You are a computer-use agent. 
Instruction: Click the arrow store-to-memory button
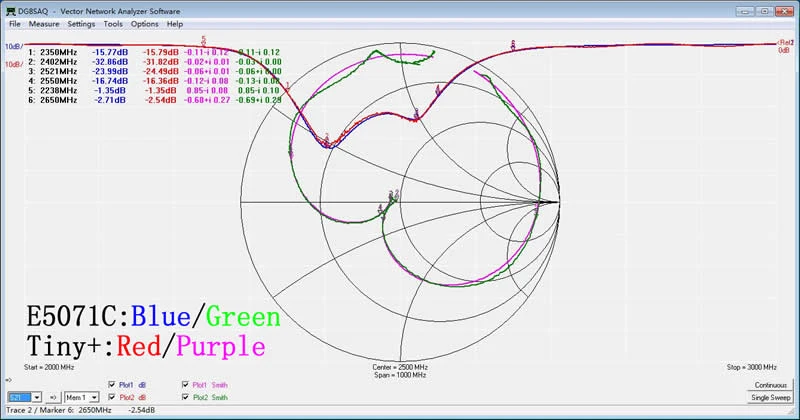[x=53, y=397]
